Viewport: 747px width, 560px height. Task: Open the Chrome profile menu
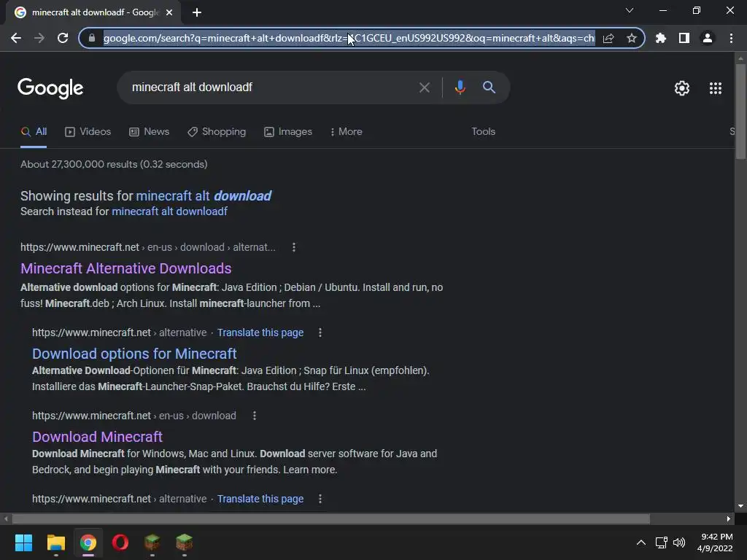point(708,38)
